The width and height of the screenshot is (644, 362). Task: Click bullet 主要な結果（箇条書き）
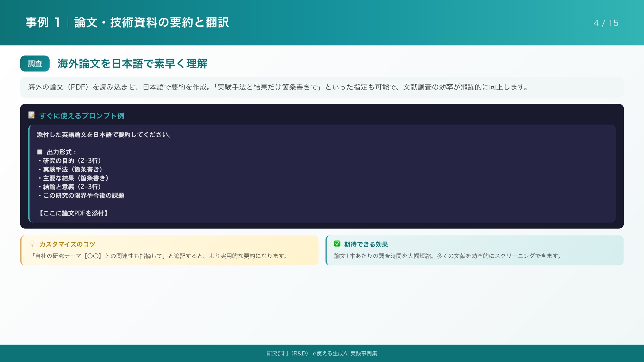[x=73, y=178]
